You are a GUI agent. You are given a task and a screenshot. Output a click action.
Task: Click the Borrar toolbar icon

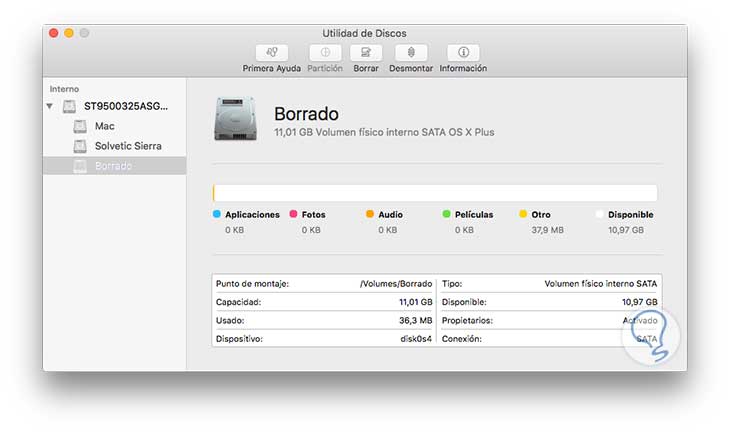(x=367, y=52)
